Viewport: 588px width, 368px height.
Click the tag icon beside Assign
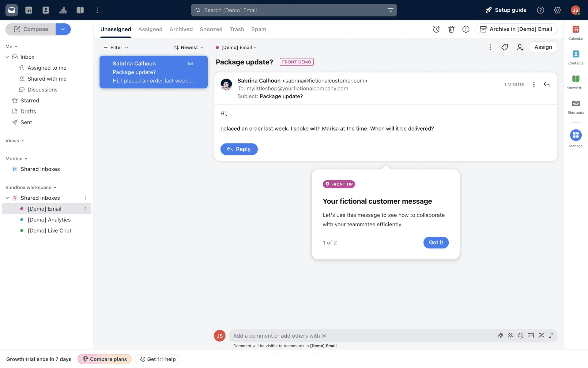tap(505, 47)
